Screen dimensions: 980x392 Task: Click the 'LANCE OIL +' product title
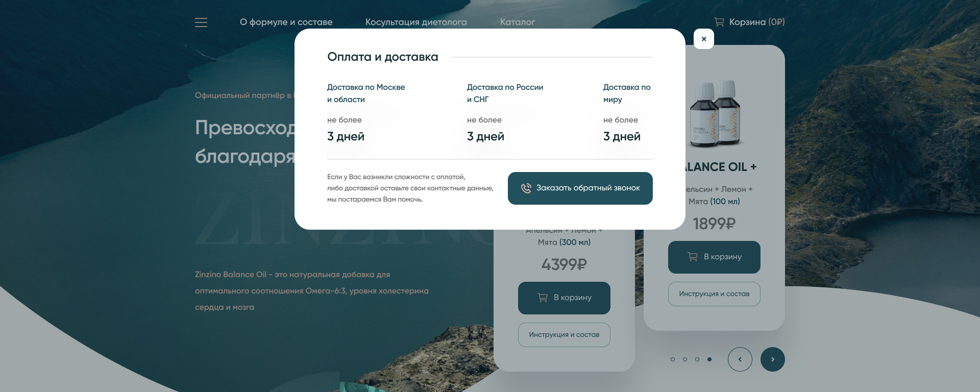click(x=720, y=167)
